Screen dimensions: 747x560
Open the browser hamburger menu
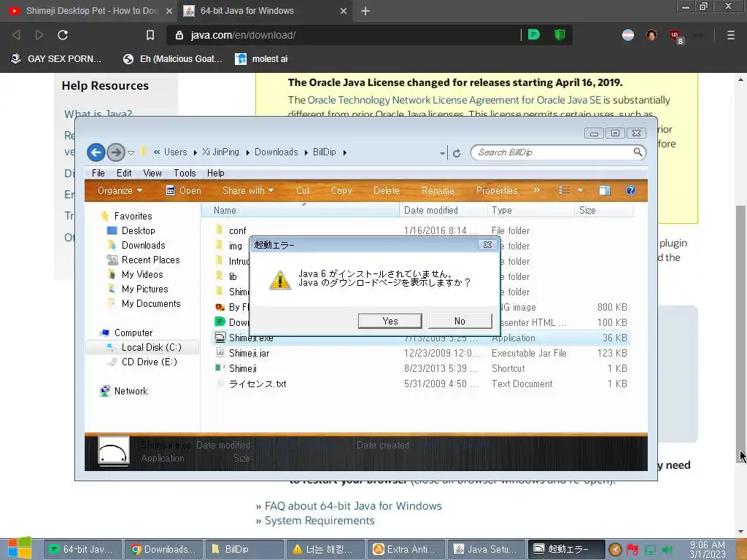(730, 35)
